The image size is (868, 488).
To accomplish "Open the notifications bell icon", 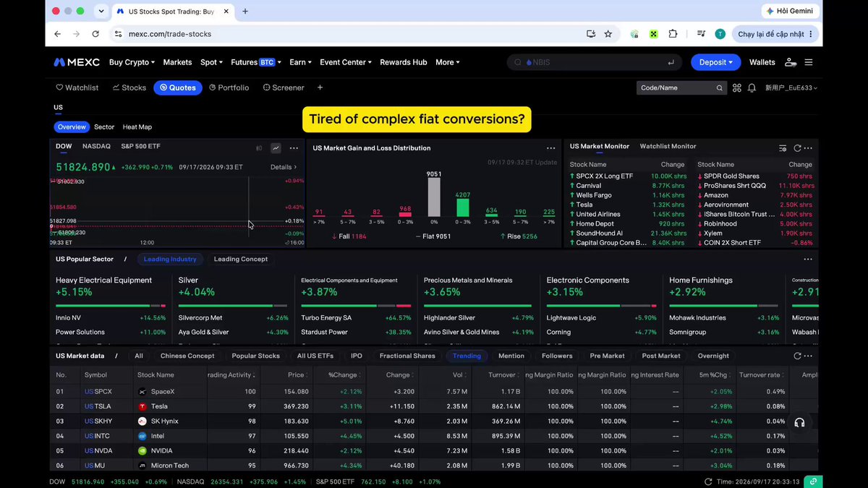I will pyautogui.click(x=752, y=87).
